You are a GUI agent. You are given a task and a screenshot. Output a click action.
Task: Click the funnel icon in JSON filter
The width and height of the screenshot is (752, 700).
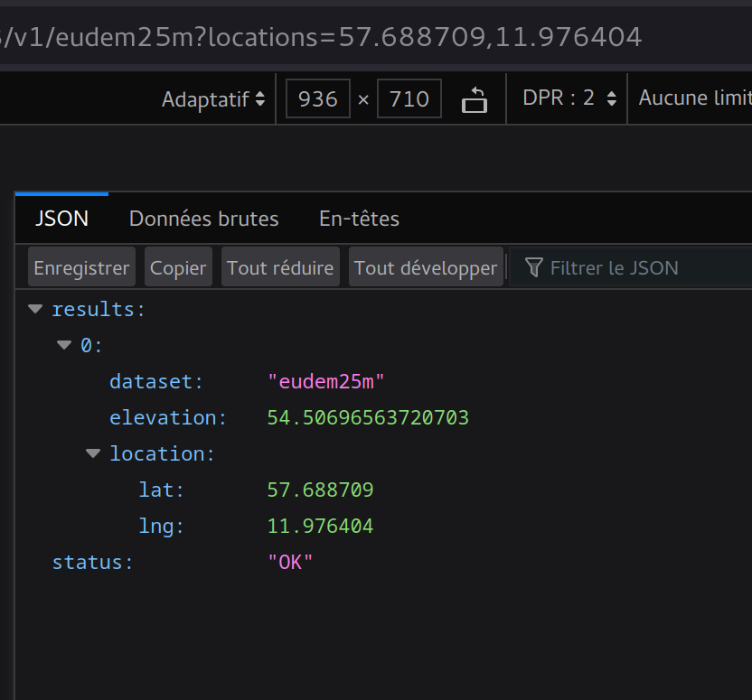(534, 267)
